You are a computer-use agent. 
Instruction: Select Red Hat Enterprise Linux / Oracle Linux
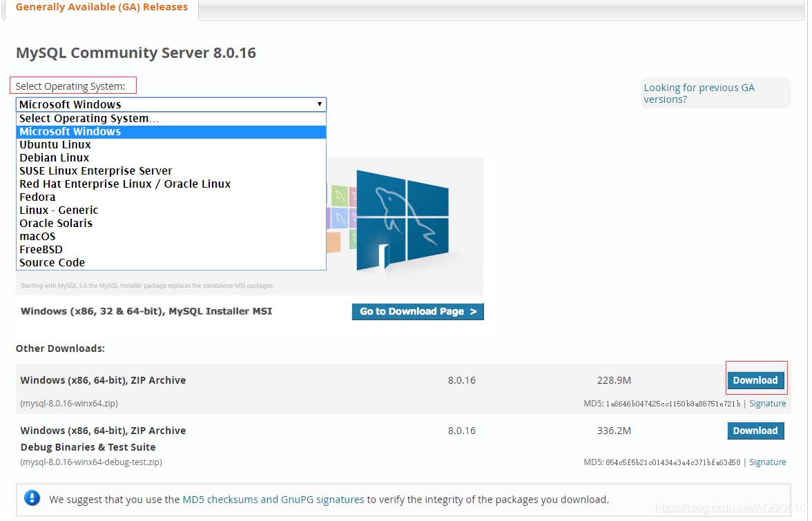(171, 184)
